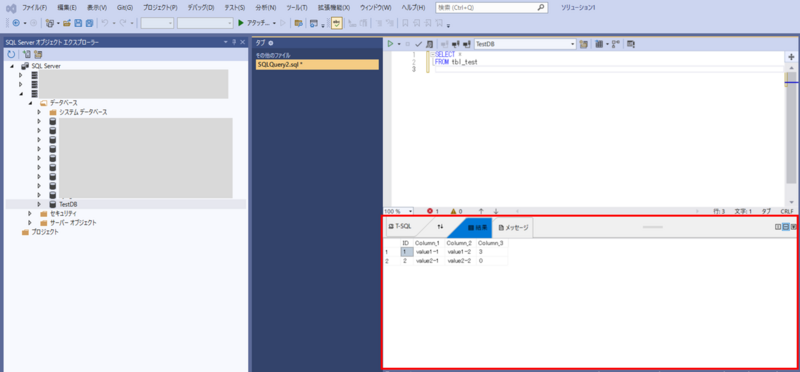Switch to the T-SQL pane tab
Image resolution: width=800 pixels, height=372 pixels.
401,226
